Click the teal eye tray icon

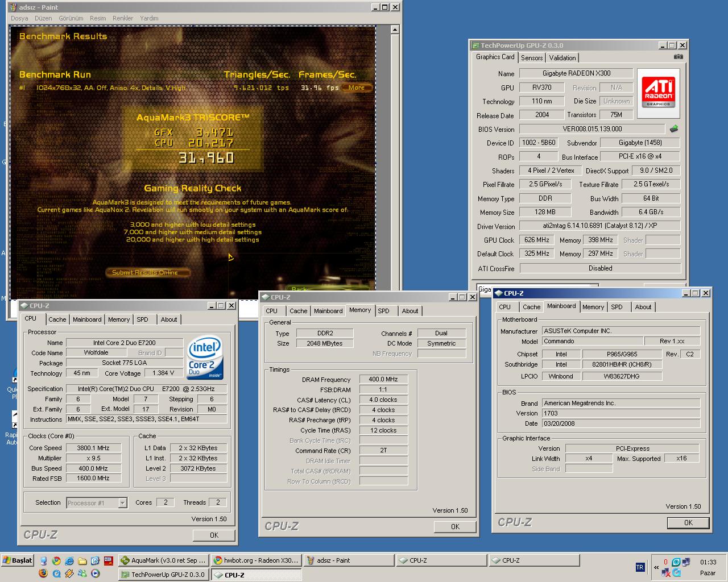coord(676,562)
